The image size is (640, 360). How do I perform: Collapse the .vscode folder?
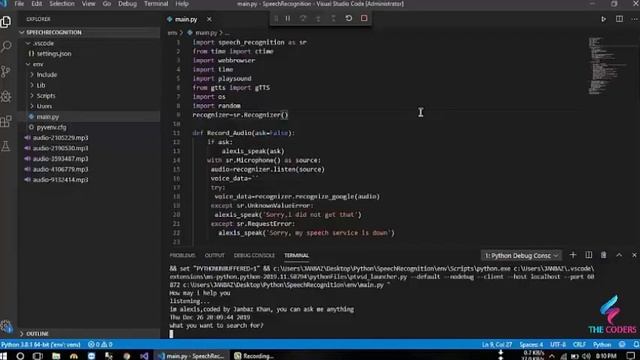pos(28,43)
